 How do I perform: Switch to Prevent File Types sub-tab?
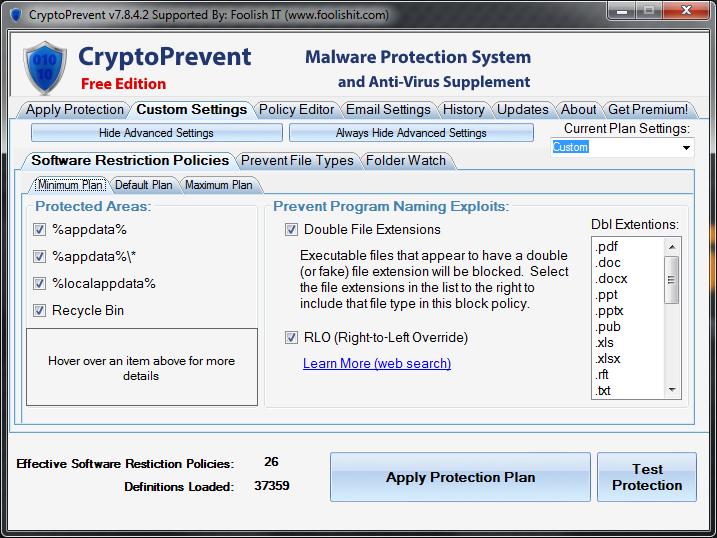click(297, 160)
